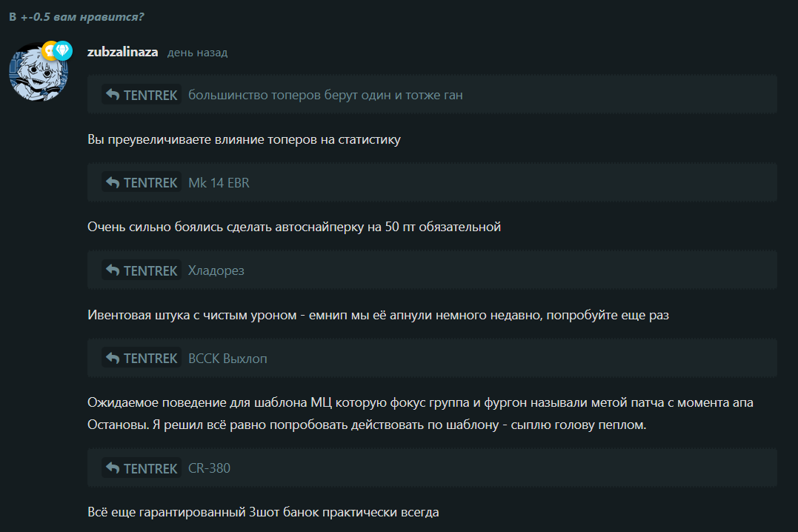Open the zubzalinaza profile username link
The width and height of the screenshot is (798, 532).
tap(123, 52)
